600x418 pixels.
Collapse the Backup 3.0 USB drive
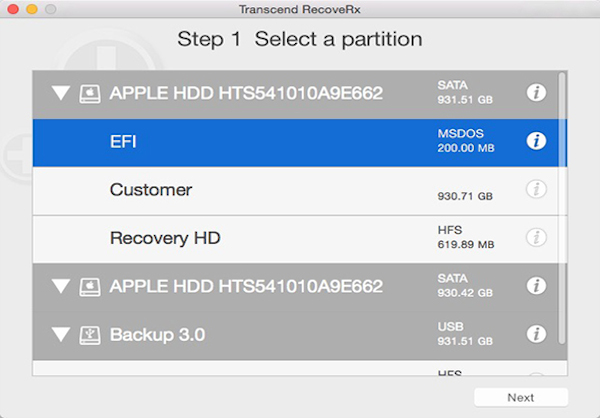61,335
